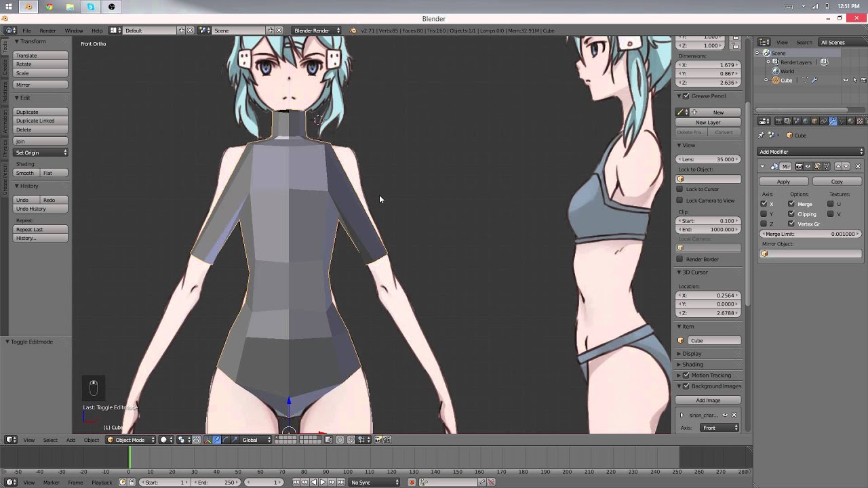Image resolution: width=868 pixels, height=488 pixels.
Task: Click Apply on the Mirror modifier
Action: 783,182
